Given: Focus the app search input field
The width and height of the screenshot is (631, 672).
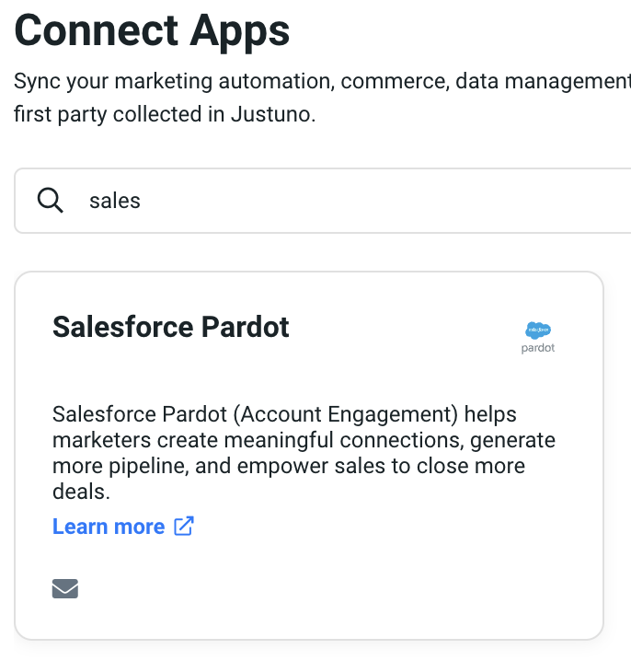Looking at the screenshot, I should tap(368, 201).
